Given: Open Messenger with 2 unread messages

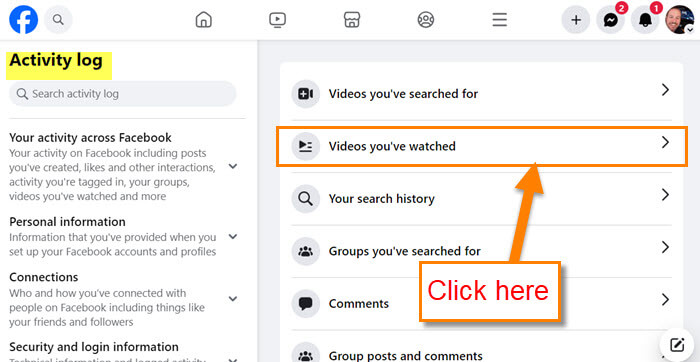Looking at the screenshot, I should pos(611,20).
